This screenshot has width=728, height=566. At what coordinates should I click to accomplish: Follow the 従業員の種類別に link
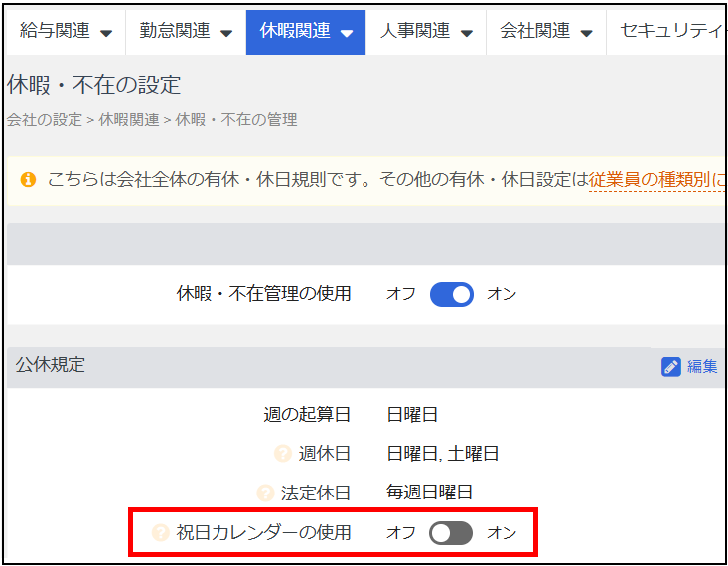coord(655,180)
